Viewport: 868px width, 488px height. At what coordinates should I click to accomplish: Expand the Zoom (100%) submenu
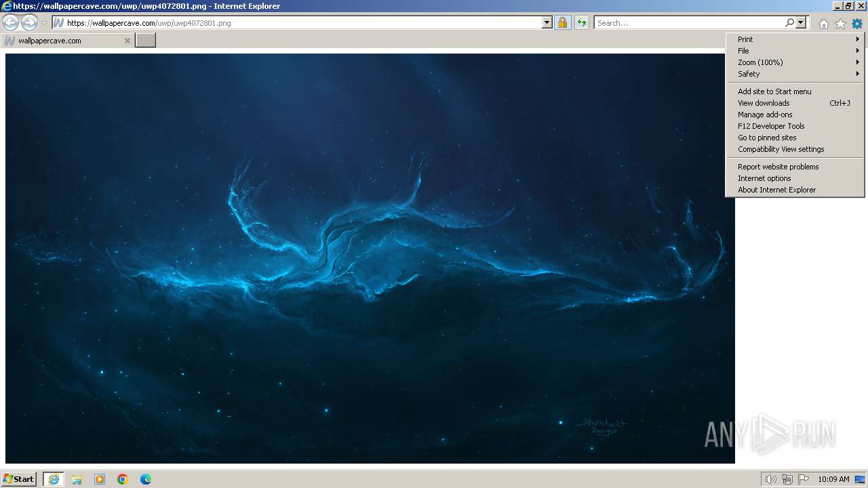pos(794,62)
